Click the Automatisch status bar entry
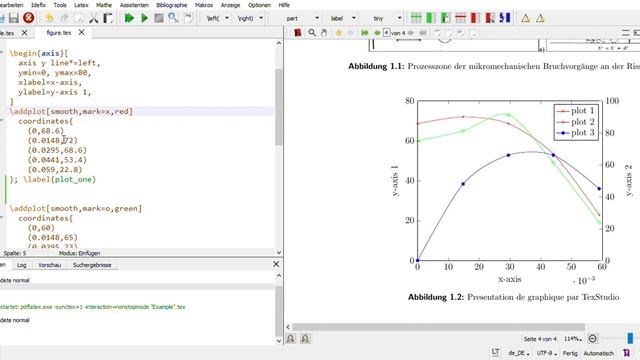Screen dimensions: 640x360 click(598, 353)
